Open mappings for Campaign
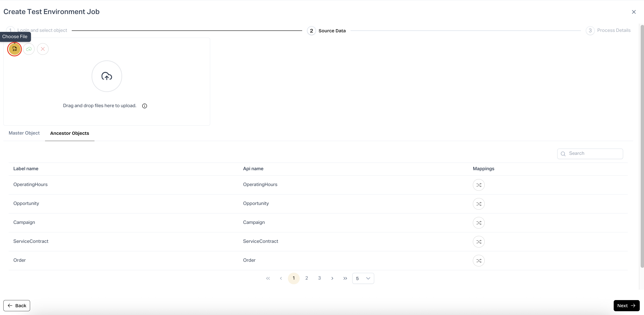The width and height of the screenshot is (644, 315). pos(478,223)
